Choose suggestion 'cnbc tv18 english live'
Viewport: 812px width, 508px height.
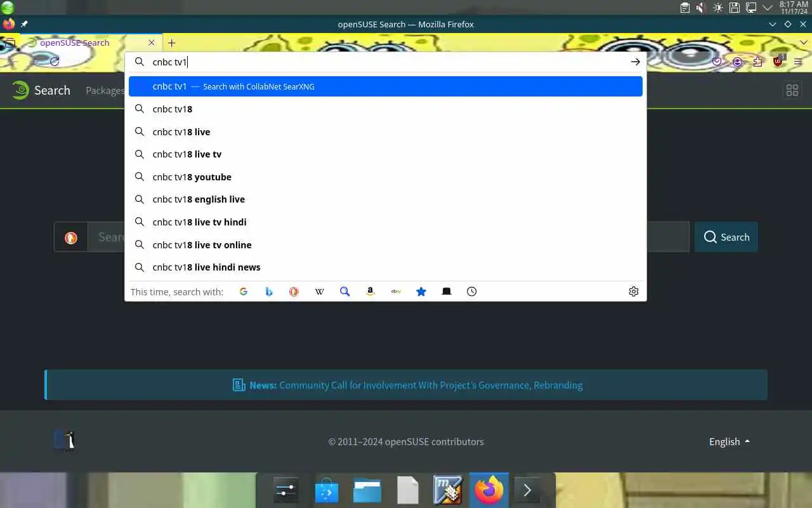[x=386, y=199]
